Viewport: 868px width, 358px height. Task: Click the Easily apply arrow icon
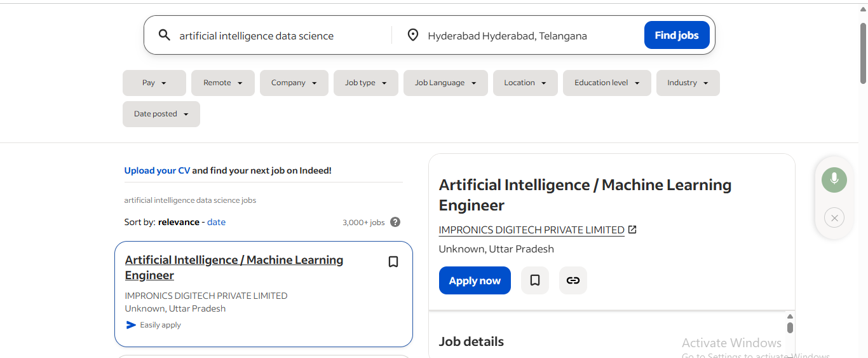131,325
